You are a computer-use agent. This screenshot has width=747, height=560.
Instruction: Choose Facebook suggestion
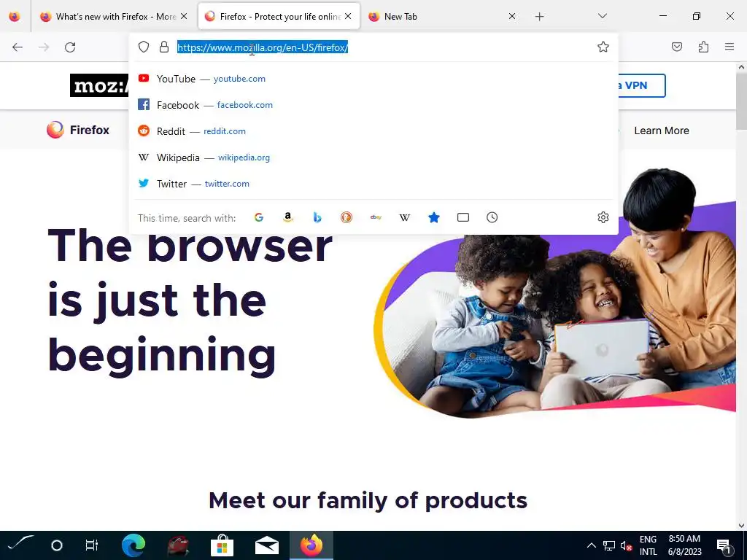point(373,105)
